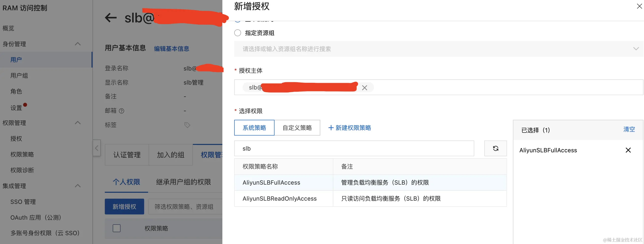Screen dimensions: 644x244
Task: Open 授权 in the sidebar
Action: (16, 139)
